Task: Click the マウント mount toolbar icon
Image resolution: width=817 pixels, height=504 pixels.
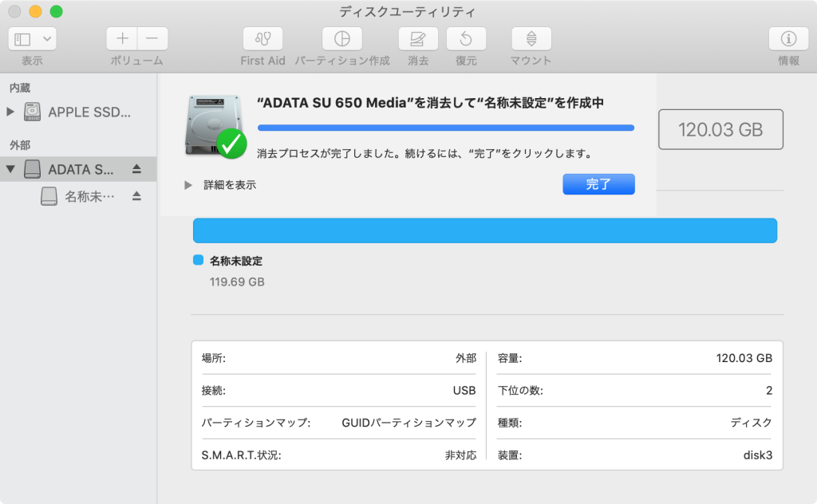Action: [531, 38]
